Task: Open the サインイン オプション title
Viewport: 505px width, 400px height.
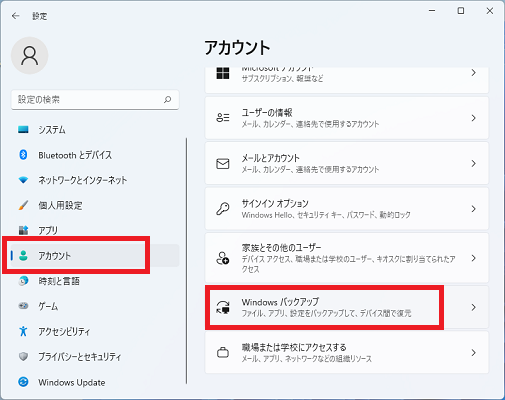Action: [275, 203]
